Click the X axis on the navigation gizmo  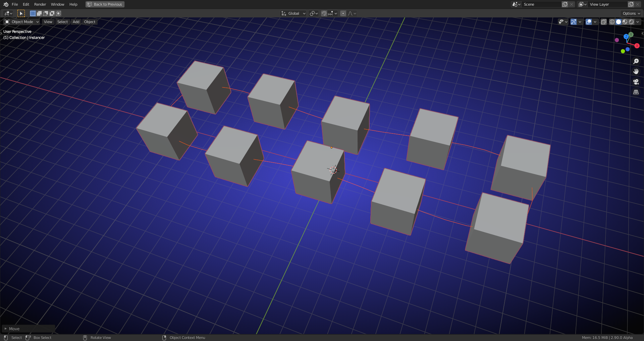pos(637,46)
